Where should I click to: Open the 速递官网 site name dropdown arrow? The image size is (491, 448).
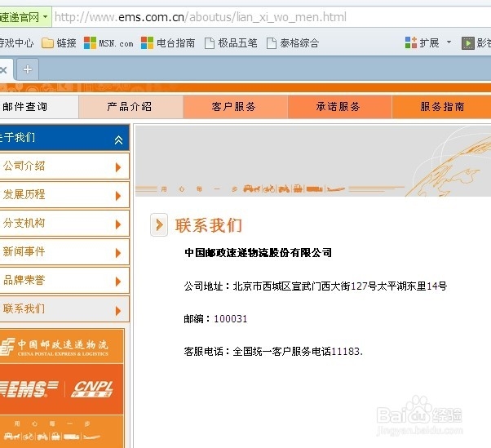(46, 16)
